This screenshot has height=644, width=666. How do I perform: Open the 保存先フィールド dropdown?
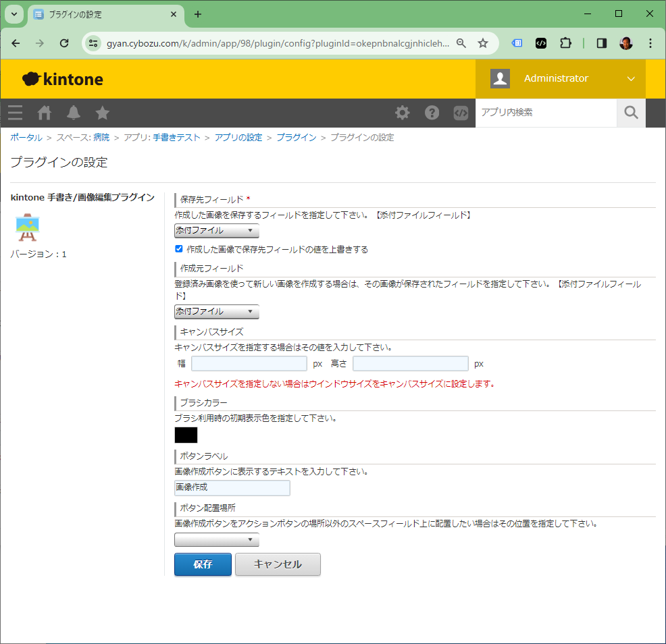[217, 230]
